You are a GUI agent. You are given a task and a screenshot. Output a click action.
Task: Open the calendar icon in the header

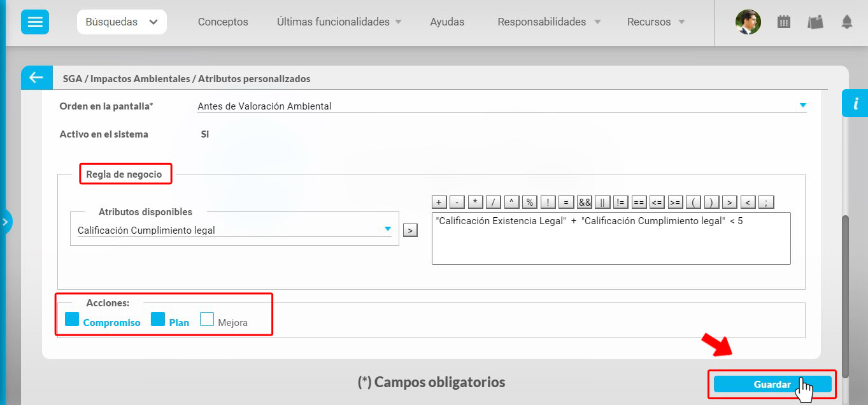point(784,22)
